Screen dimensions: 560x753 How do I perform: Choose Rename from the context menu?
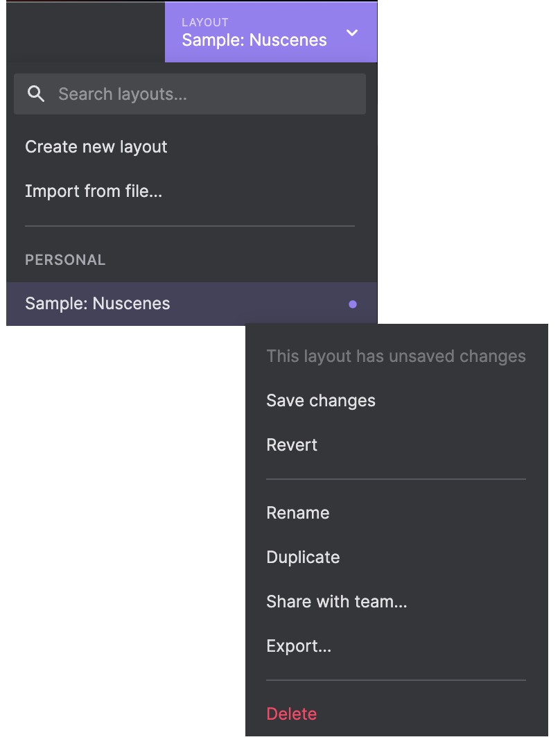coord(298,513)
